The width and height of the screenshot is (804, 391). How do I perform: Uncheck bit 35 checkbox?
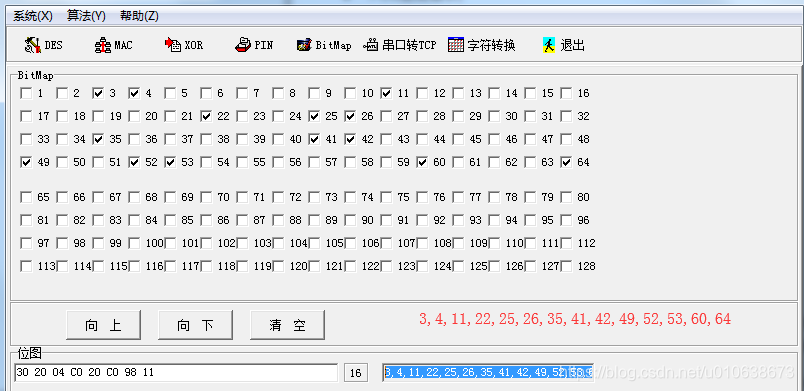pos(98,139)
